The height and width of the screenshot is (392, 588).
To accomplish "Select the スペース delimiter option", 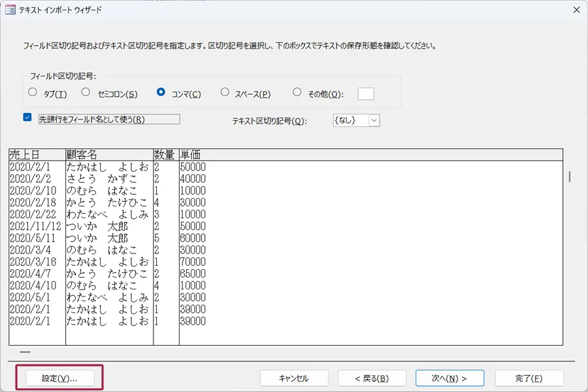I will [x=225, y=93].
